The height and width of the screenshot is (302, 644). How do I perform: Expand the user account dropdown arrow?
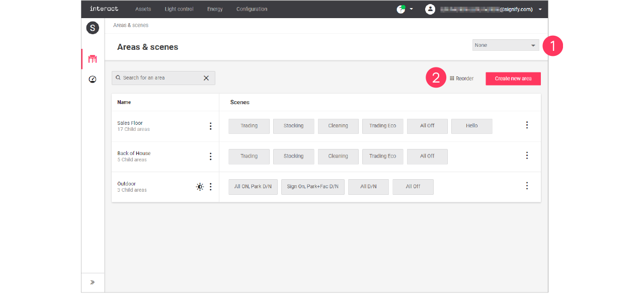click(540, 10)
